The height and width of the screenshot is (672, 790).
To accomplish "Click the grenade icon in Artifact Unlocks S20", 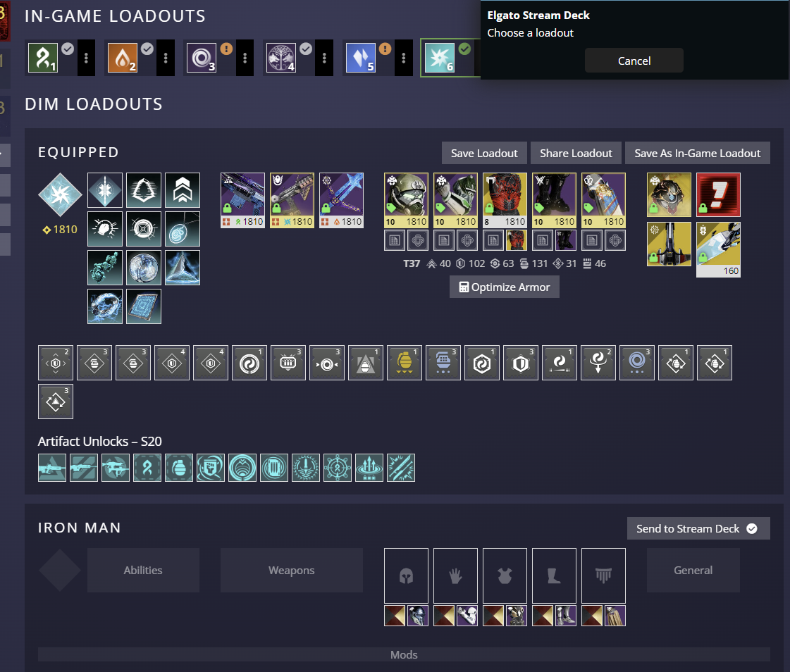I will (178, 468).
